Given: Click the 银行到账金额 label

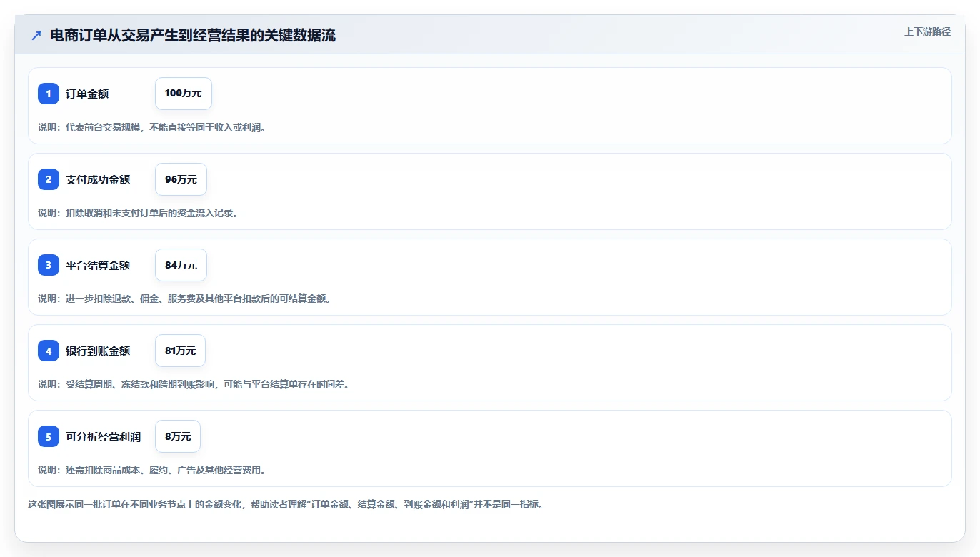Looking at the screenshot, I should 98,351.
